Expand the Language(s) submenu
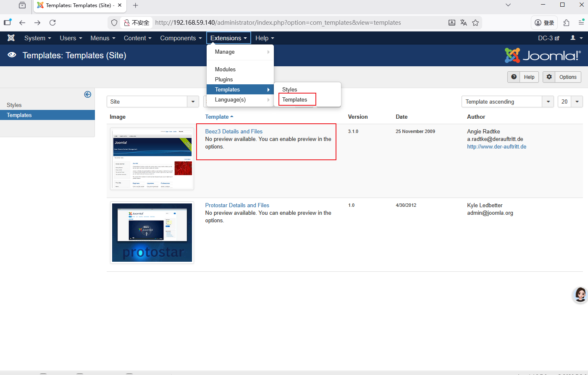The height and width of the screenshot is (375, 588). coord(240,100)
